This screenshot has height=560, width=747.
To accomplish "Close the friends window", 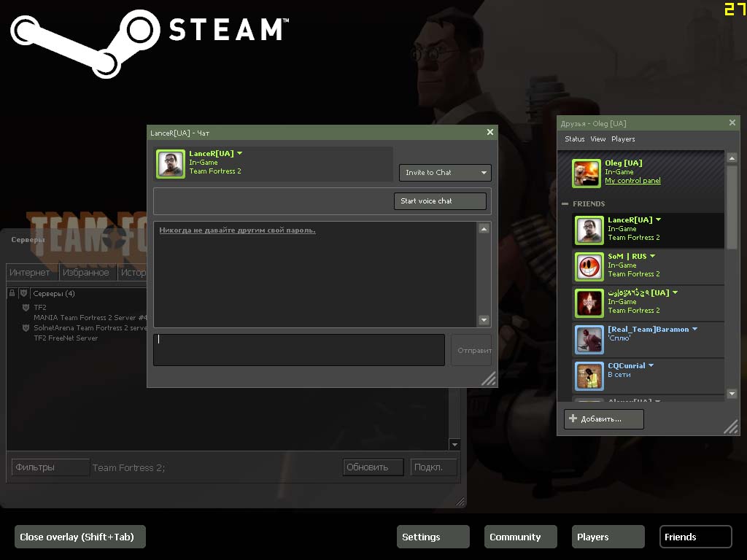I will tap(732, 122).
